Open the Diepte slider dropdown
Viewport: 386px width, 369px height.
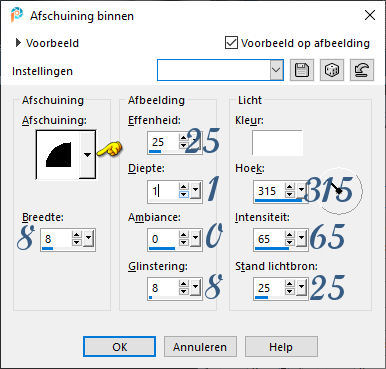pyautogui.click(x=195, y=191)
